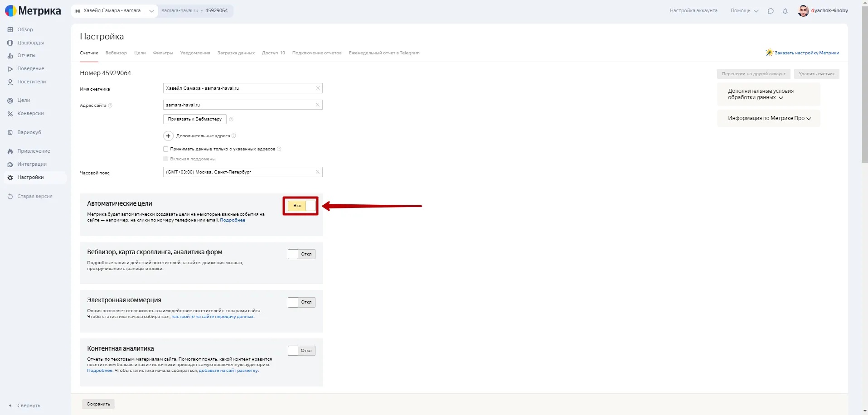Click the plus icon for additional addresses

pyautogui.click(x=168, y=136)
